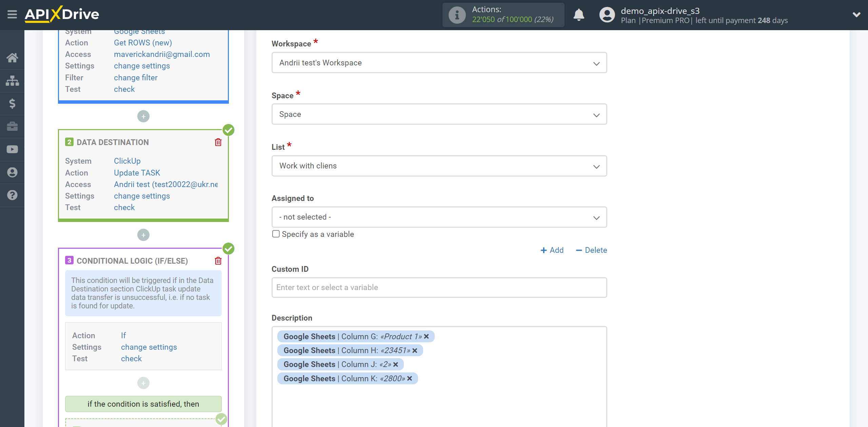This screenshot has width=868, height=427.
Task: Remove the Column J 2 tag
Action: [396, 364]
